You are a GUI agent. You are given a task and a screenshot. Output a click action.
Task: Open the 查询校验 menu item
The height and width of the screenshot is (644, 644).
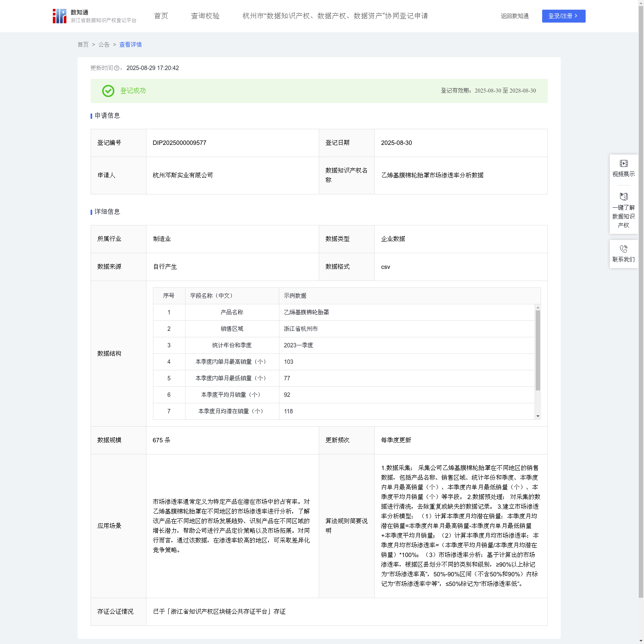click(x=205, y=16)
